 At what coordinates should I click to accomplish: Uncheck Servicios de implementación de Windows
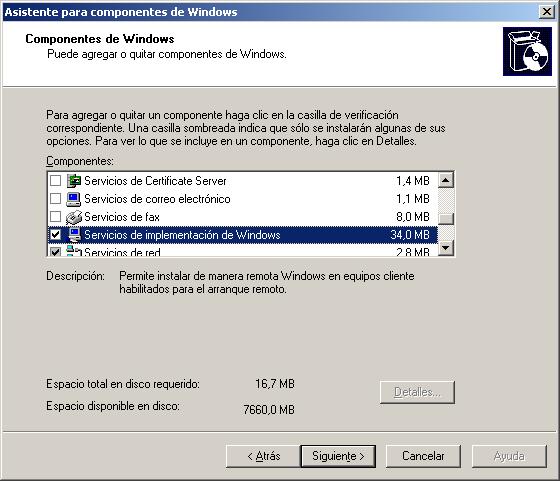[55, 235]
